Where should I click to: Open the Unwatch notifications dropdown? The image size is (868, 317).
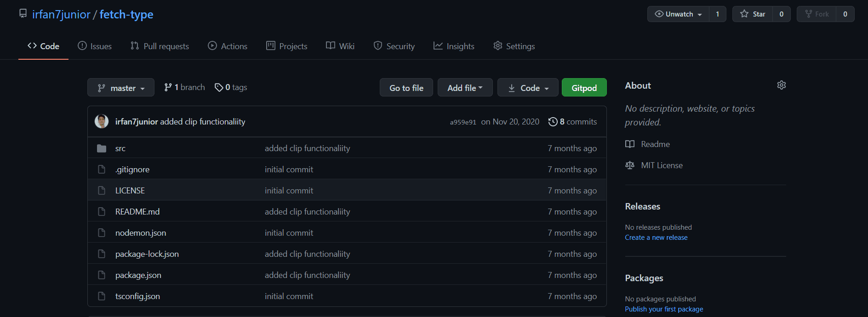pos(679,14)
